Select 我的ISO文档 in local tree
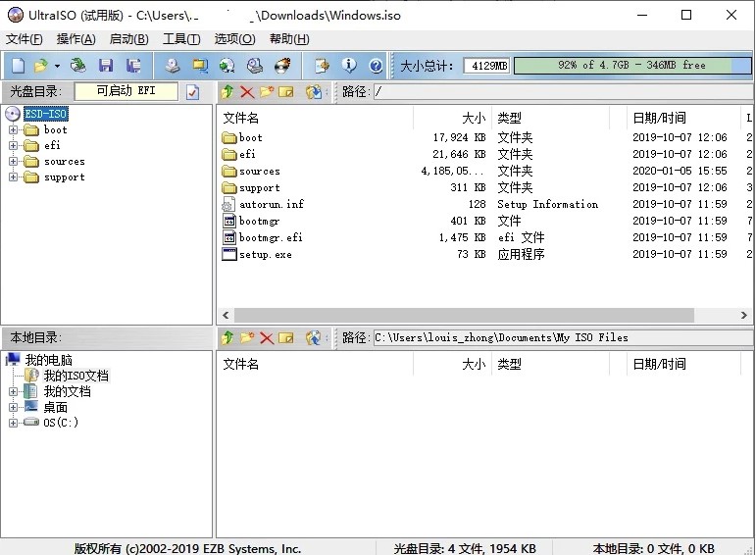Viewport: 756px width, 555px height. click(76, 376)
